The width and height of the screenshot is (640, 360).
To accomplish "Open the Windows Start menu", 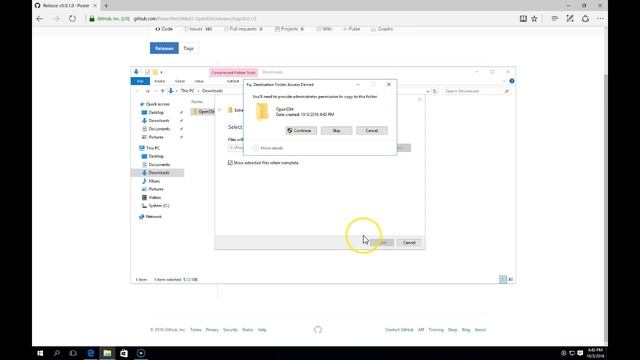I will coord(40,353).
